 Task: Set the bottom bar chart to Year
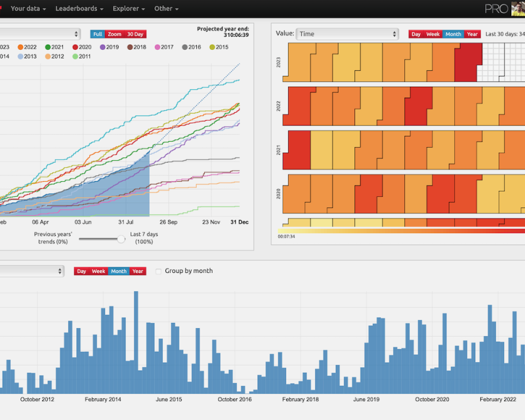click(138, 271)
